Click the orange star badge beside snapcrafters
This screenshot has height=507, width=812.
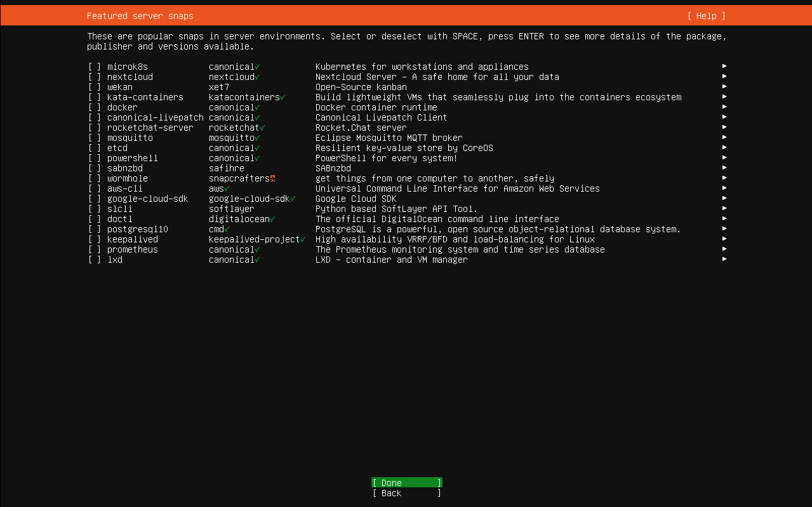click(272, 178)
